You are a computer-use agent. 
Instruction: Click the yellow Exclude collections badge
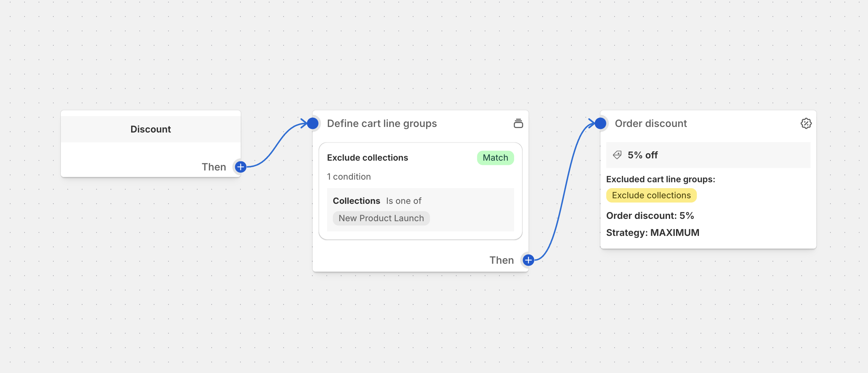651,195
